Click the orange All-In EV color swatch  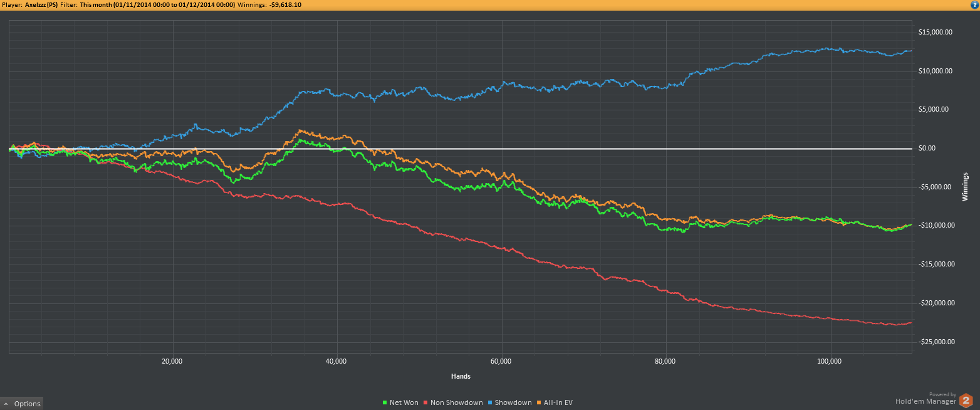[540, 402]
